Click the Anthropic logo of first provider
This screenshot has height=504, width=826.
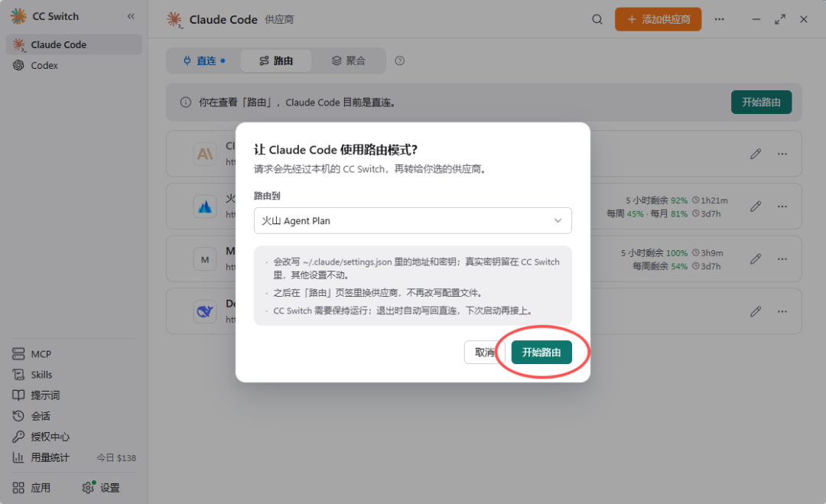pos(205,154)
